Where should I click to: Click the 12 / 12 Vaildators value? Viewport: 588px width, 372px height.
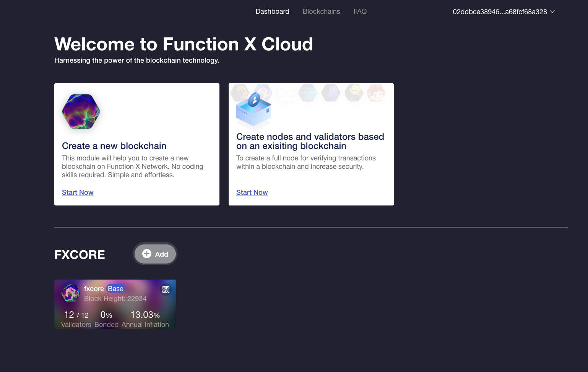76,315
